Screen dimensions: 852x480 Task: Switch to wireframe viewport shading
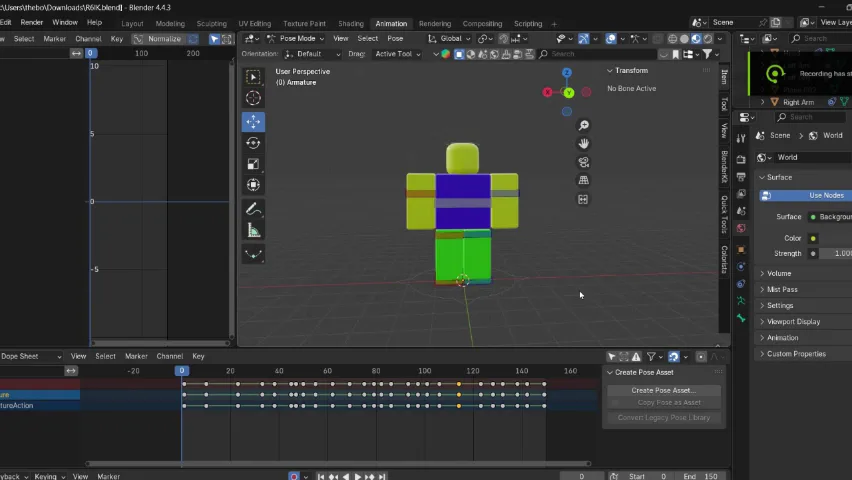(x=673, y=39)
